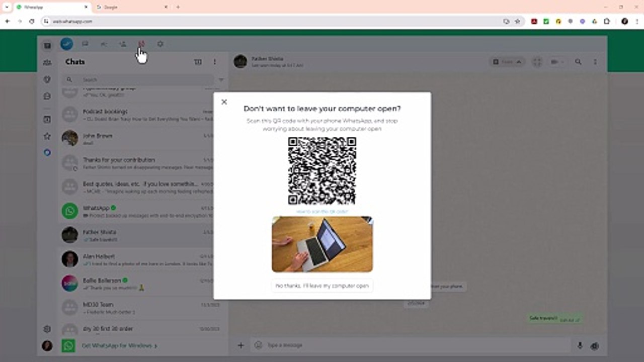
Task: Open Starred messages icon in sidebar
Action: click(x=47, y=136)
